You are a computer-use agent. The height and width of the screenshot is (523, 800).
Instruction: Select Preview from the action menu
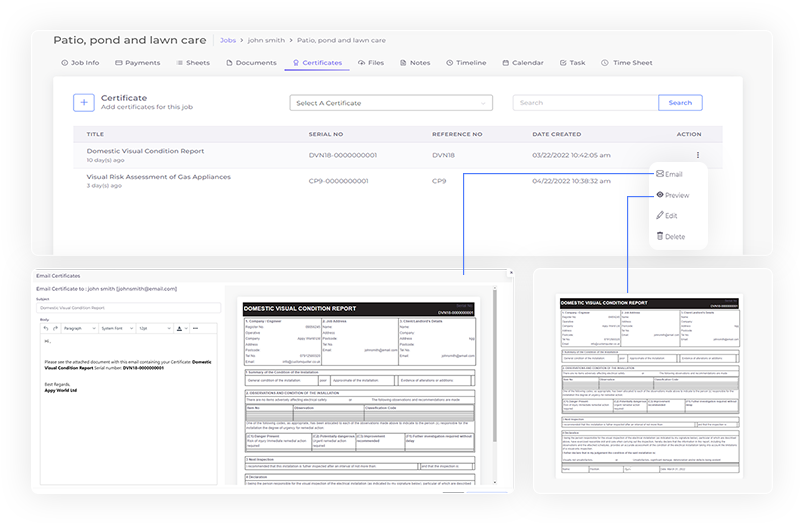tap(676, 195)
